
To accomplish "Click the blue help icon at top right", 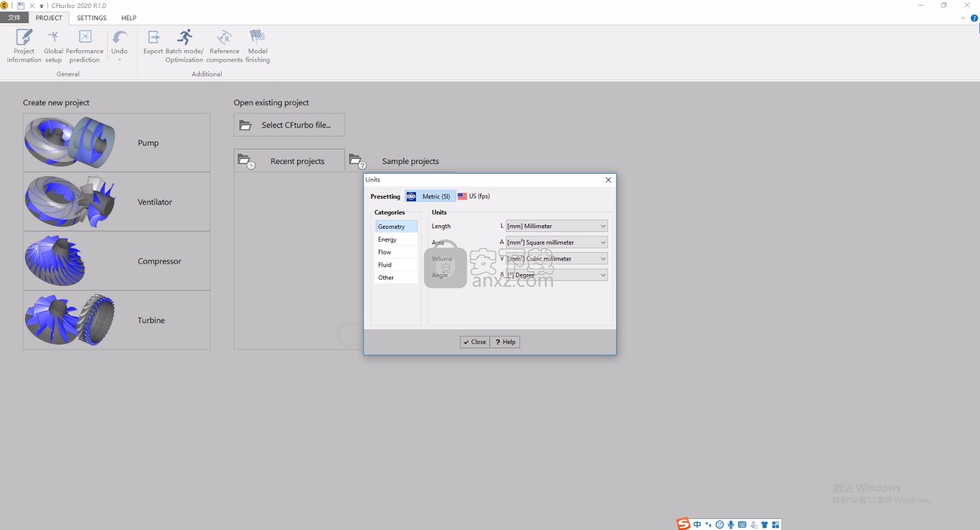I will 974,18.
